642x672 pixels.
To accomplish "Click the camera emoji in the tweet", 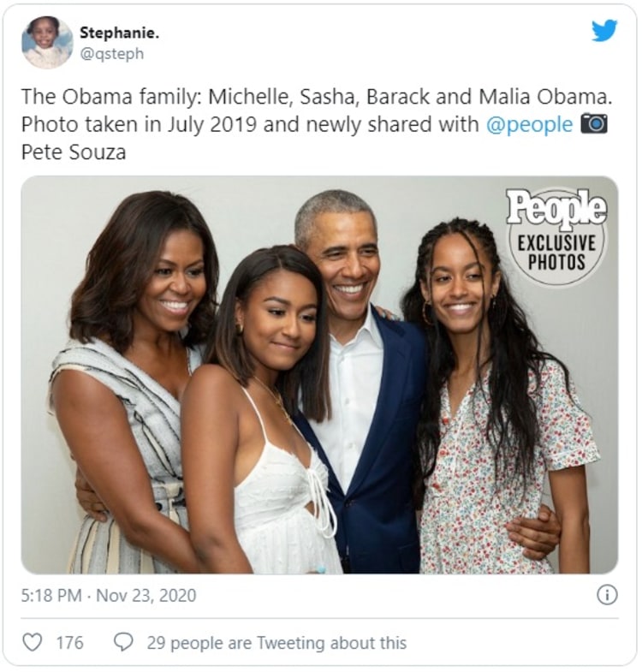I will pyautogui.click(x=593, y=124).
